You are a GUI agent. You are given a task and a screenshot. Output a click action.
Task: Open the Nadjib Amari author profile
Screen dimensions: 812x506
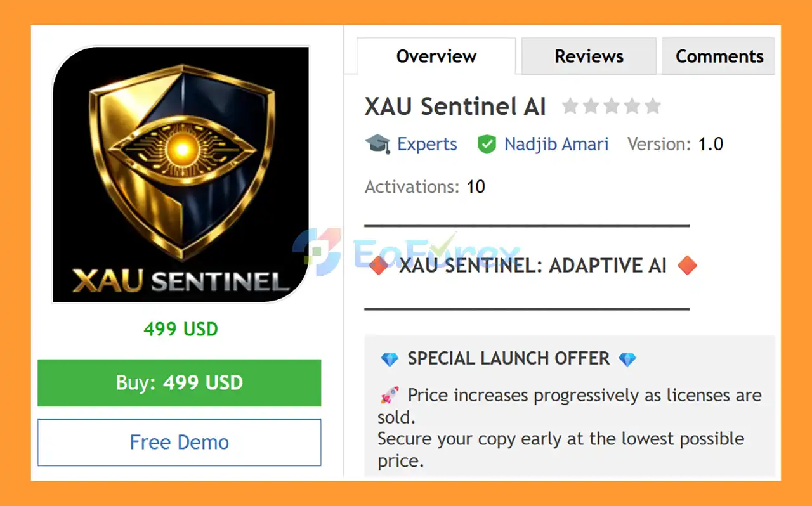point(556,145)
